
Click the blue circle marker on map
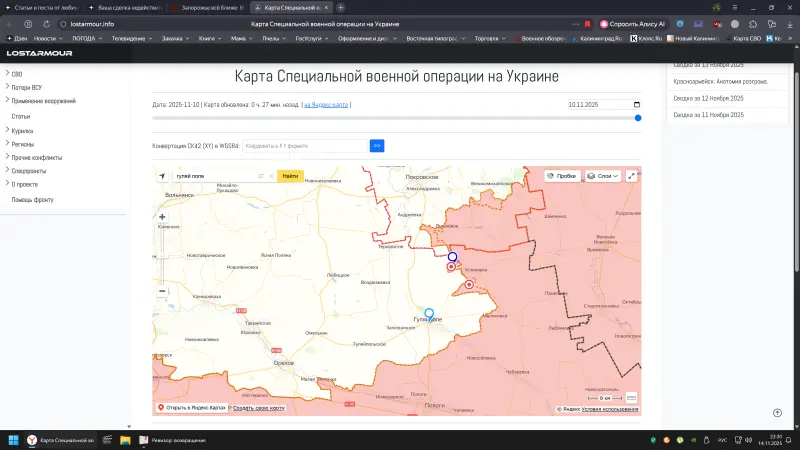point(452,257)
